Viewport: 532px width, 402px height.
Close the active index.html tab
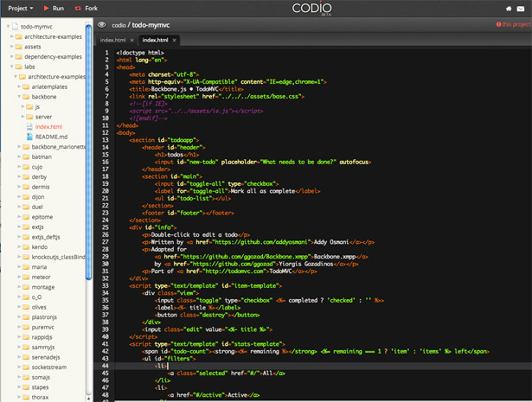[175, 40]
